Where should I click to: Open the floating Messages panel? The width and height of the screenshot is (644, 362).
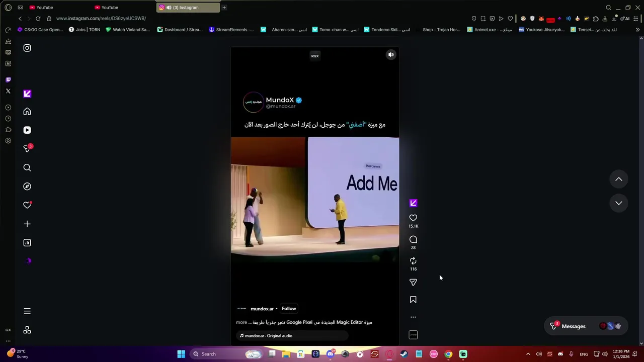(x=585, y=326)
